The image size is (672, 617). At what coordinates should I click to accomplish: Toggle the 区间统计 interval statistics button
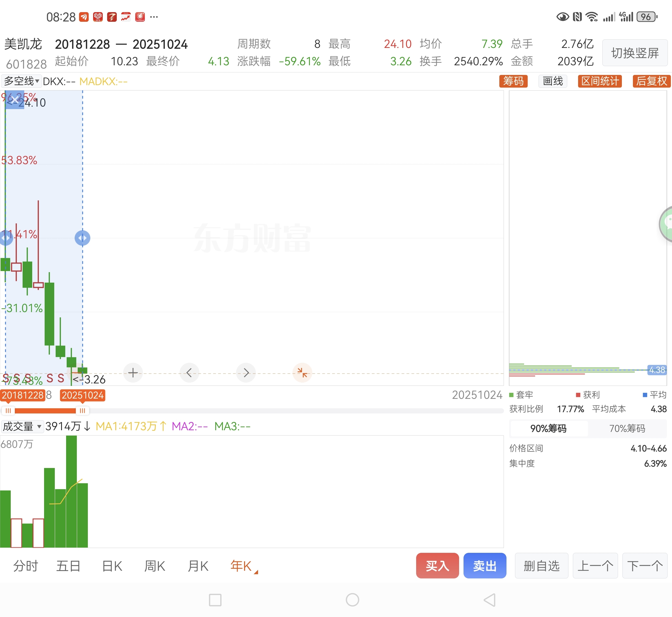click(x=600, y=81)
